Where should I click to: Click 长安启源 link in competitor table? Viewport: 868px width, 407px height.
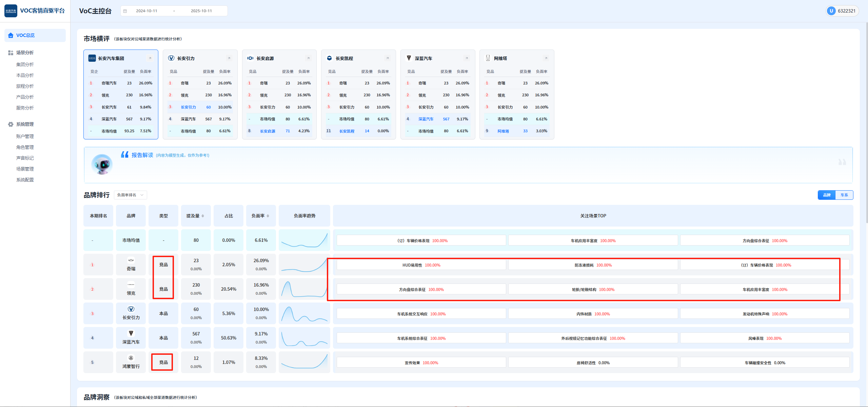[268, 131]
